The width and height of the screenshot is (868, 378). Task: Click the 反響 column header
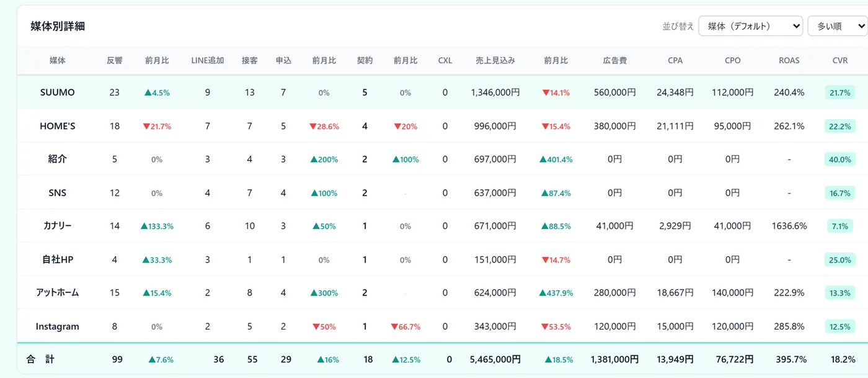click(x=115, y=61)
